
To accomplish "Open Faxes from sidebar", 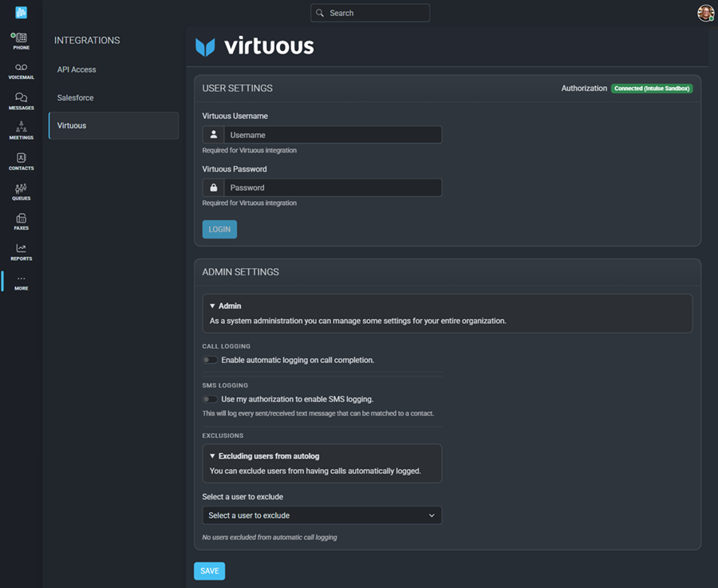I will click(x=21, y=222).
